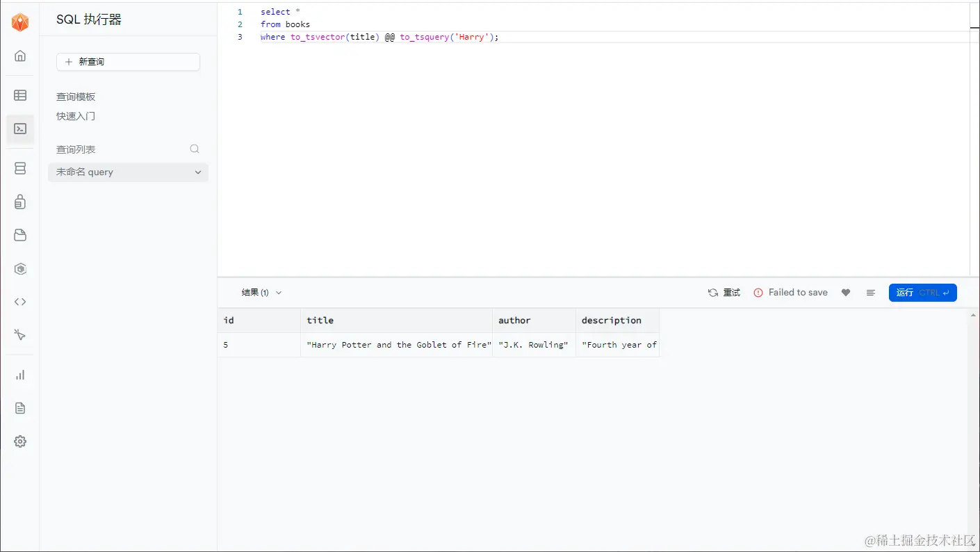Viewport: 980px width, 552px height.
Task: Click the 'from books' line in editor
Action: [x=285, y=24]
